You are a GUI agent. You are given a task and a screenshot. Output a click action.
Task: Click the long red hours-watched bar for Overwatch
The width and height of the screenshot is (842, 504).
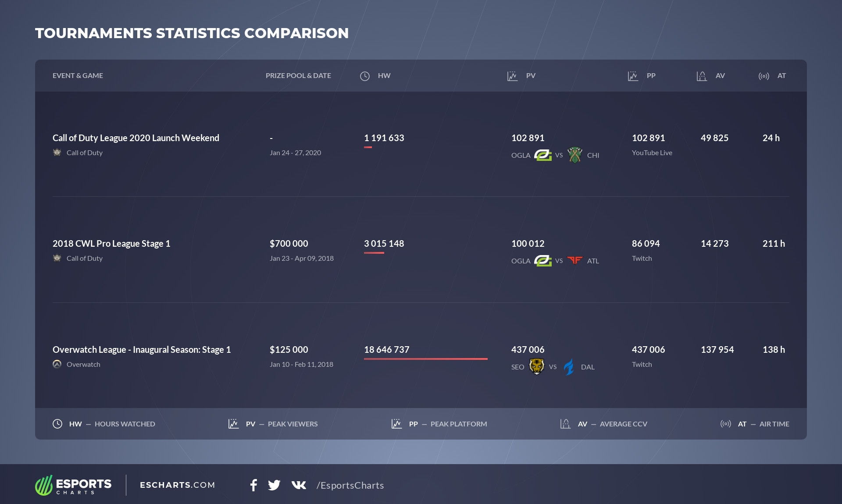425,358
